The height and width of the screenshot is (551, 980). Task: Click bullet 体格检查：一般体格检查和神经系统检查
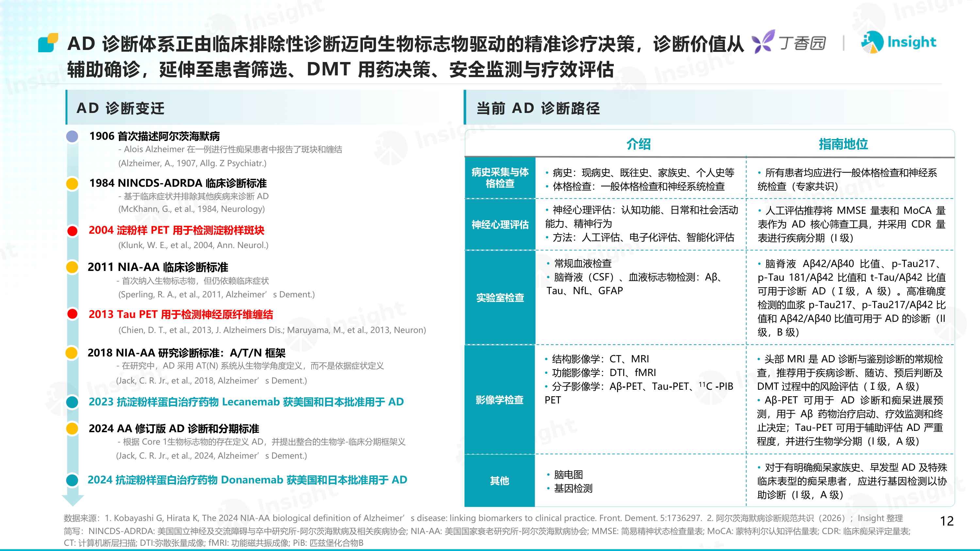pos(635,186)
